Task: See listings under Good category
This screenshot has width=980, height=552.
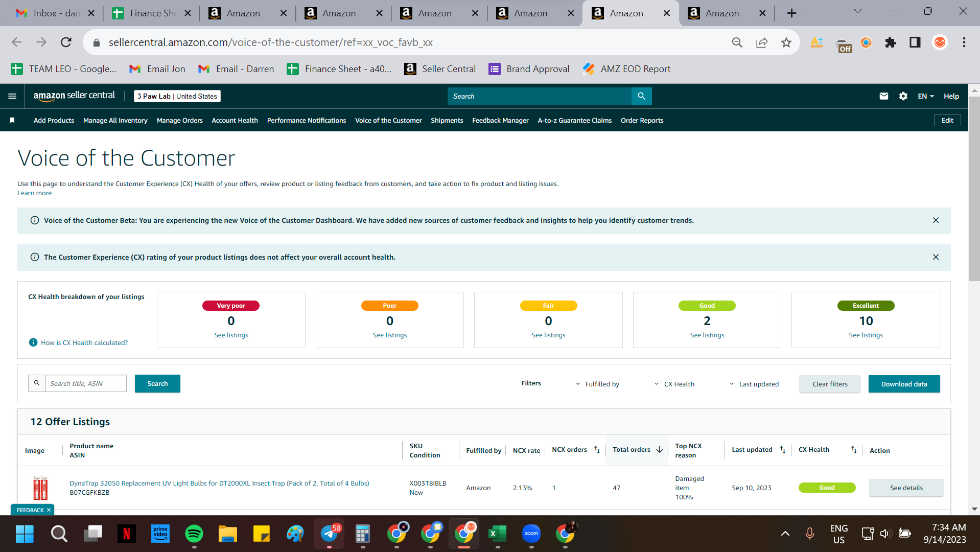Action: tap(707, 335)
